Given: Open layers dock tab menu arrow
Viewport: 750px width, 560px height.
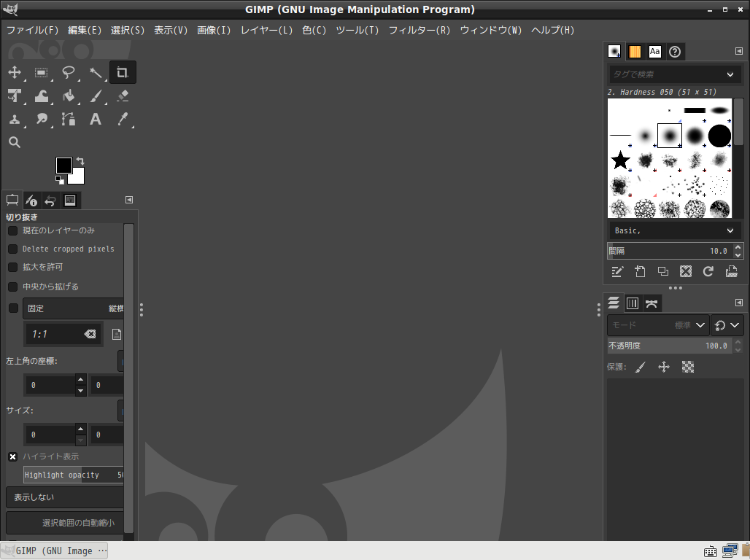Looking at the screenshot, I should coord(738,303).
